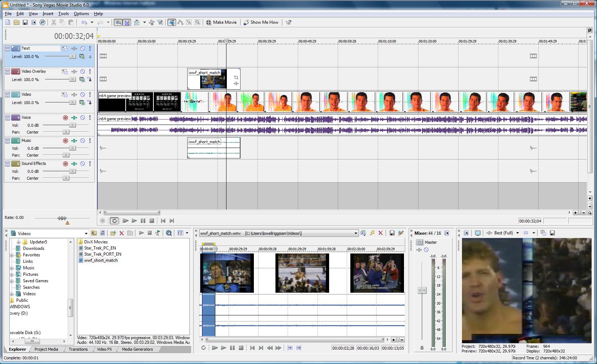
Task: Open the trimmer media history dropdown
Action: click(x=356, y=233)
